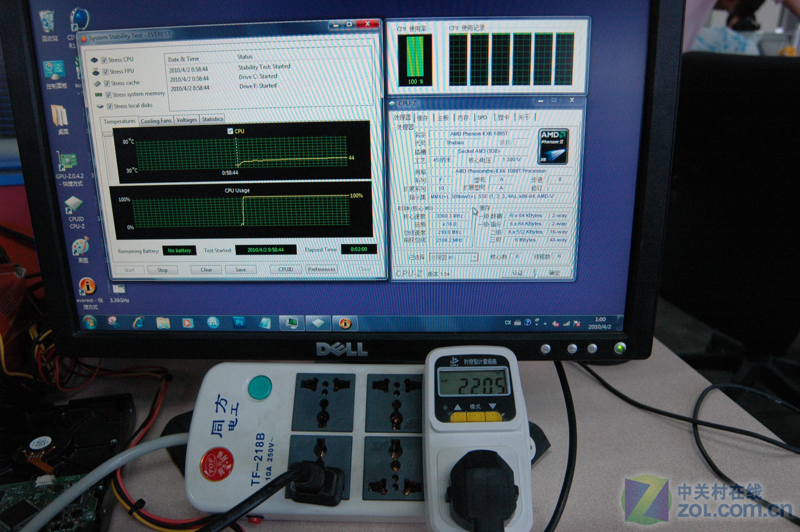Viewport: 800px width, 532px height.
Task: Click the 认证 button in CPU-Z
Action: point(518,273)
